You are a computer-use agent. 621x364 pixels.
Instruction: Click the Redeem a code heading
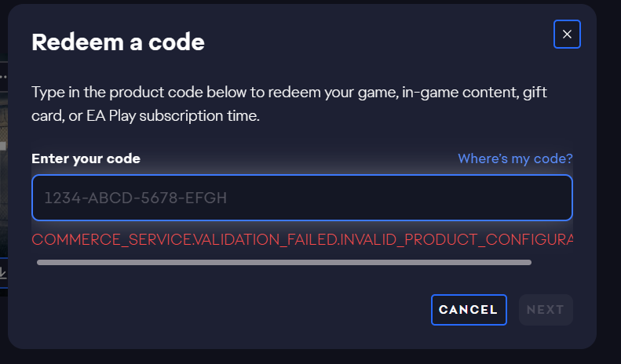click(x=118, y=42)
